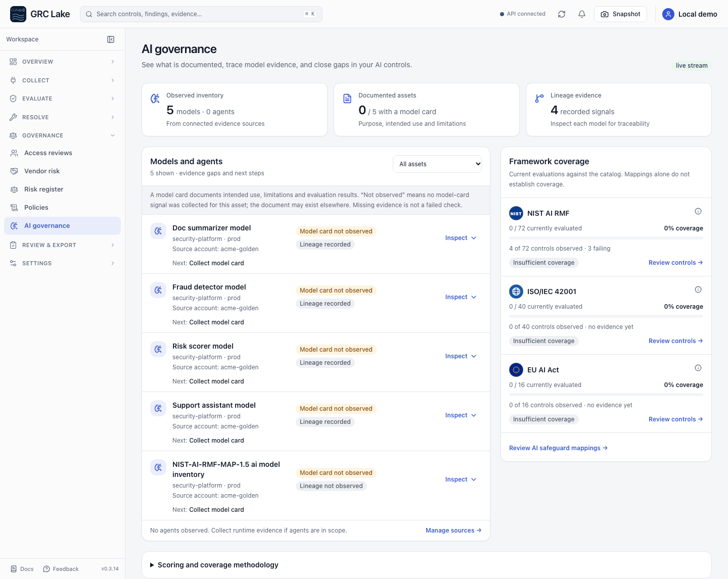Image resolution: width=728 pixels, height=579 pixels.
Task: Open Access reviews page
Action: click(62, 153)
